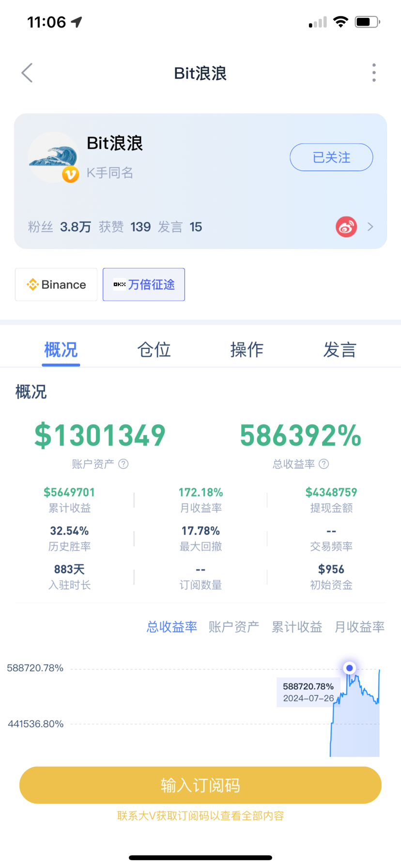Image resolution: width=401 pixels, height=868 pixels.
Task: Tap the location arrow beside the clock
Action: (77, 22)
